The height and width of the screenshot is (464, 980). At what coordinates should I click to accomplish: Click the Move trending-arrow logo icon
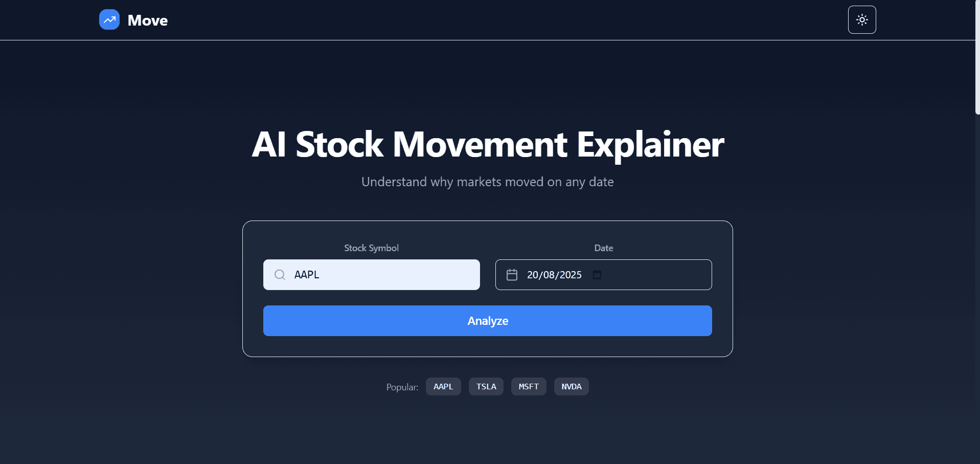coord(109,20)
